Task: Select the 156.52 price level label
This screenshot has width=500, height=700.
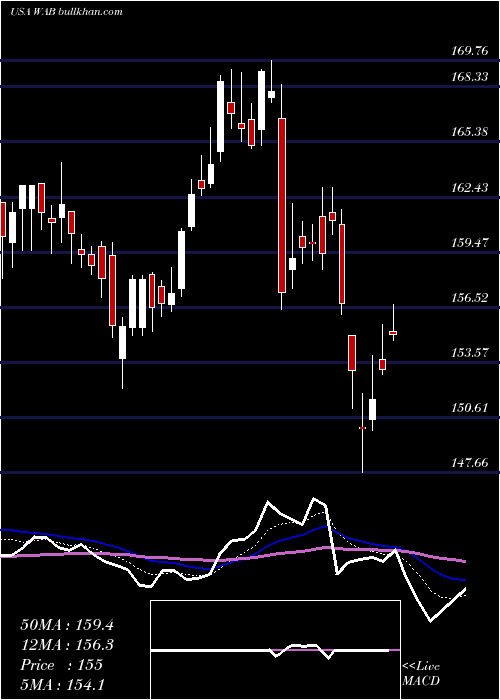Action: 469,298
